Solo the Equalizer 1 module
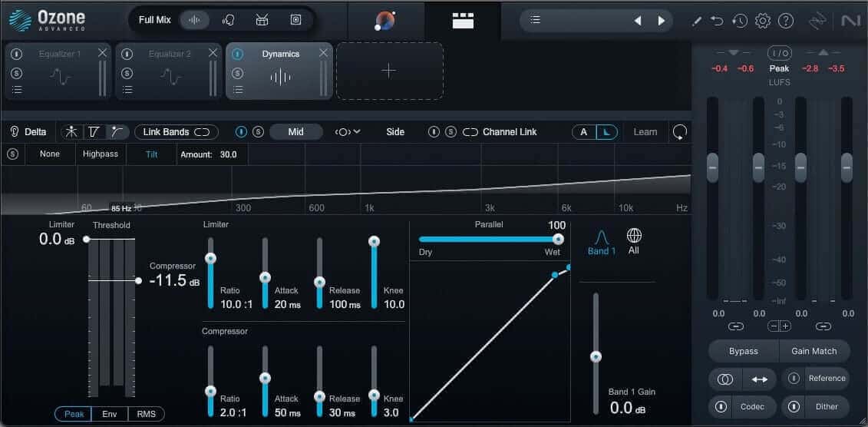868x427 pixels. pyautogui.click(x=17, y=73)
